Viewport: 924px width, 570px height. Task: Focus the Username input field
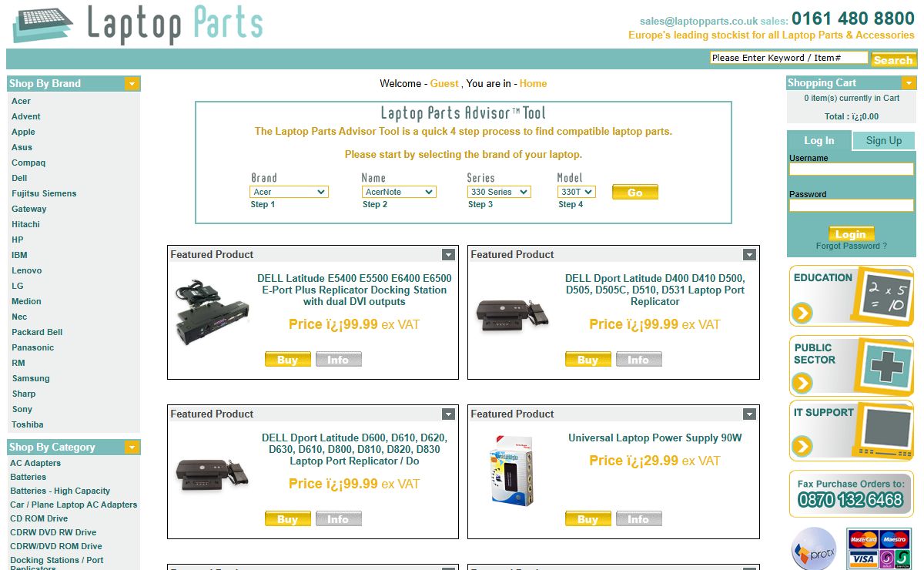click(851, 169)
